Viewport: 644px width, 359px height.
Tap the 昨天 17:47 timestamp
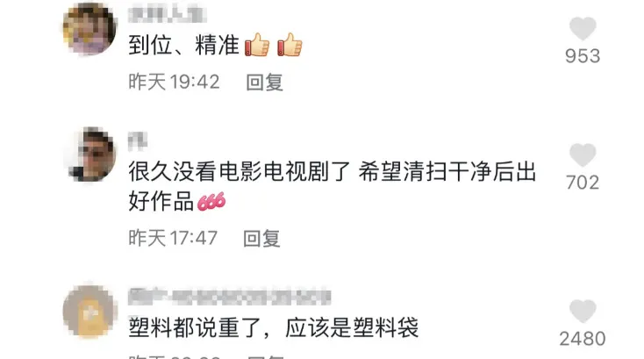click(x=173, y=238)
